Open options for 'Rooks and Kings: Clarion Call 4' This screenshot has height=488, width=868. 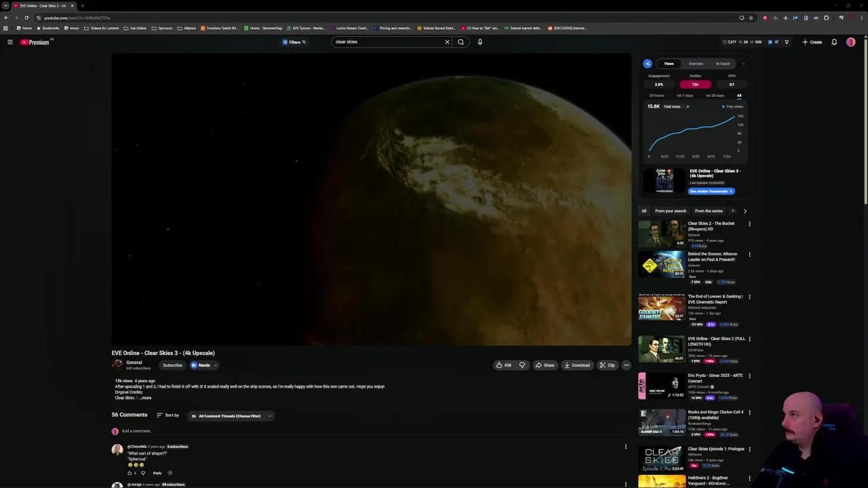click(749, 412)
